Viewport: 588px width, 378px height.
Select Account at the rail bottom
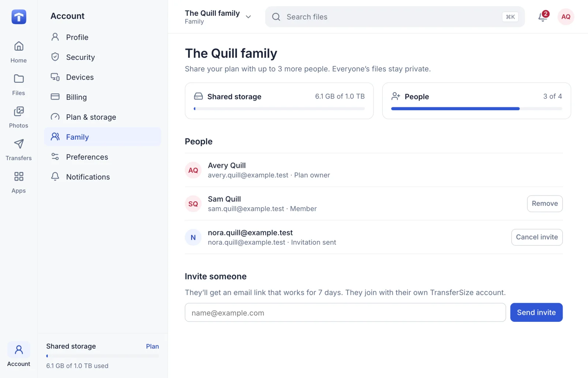[x=19, y=355]
